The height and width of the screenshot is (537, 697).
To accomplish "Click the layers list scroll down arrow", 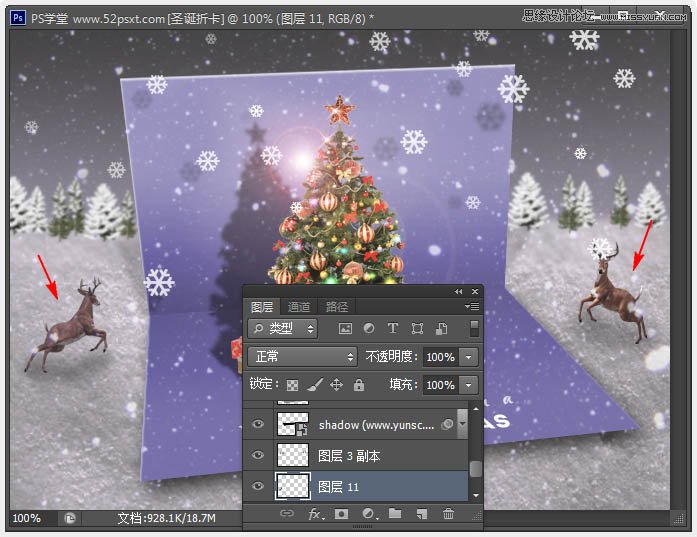I will pos(476,495).
